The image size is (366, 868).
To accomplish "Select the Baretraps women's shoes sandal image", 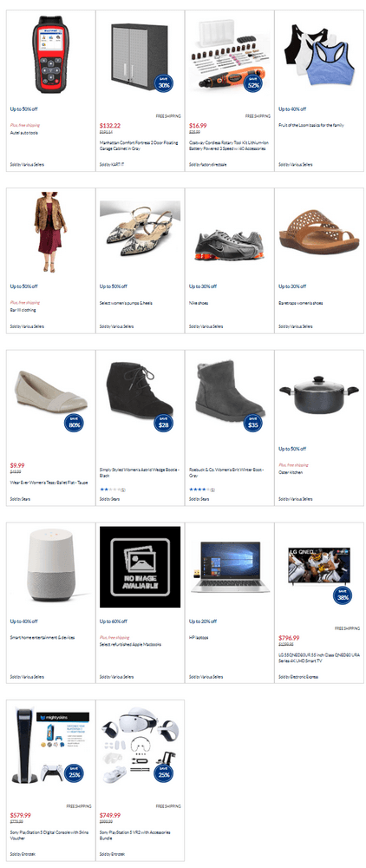I will [x=319, y=232].
